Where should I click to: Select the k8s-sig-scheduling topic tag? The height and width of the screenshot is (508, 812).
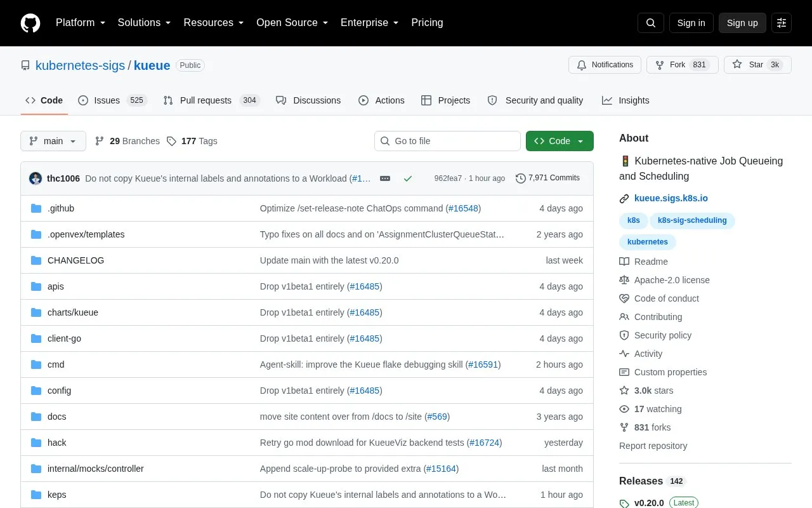click(692, 220)
